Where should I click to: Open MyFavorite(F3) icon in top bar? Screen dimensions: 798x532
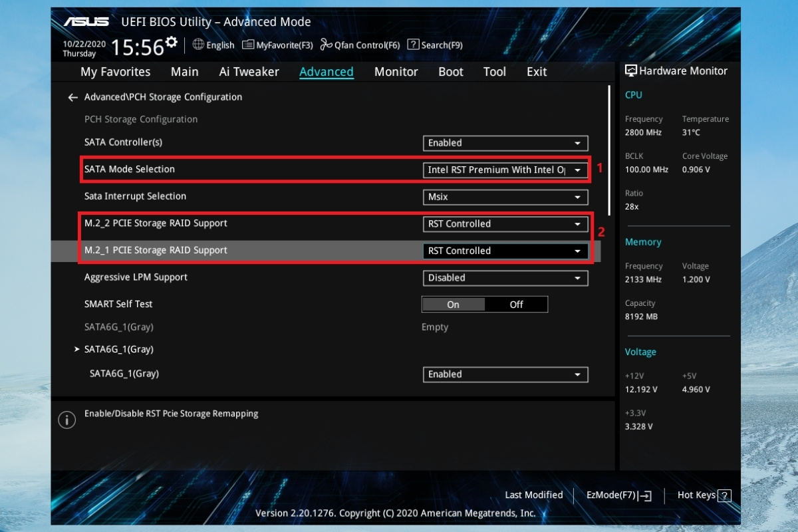pyautogui.click(x=248, y=45)
